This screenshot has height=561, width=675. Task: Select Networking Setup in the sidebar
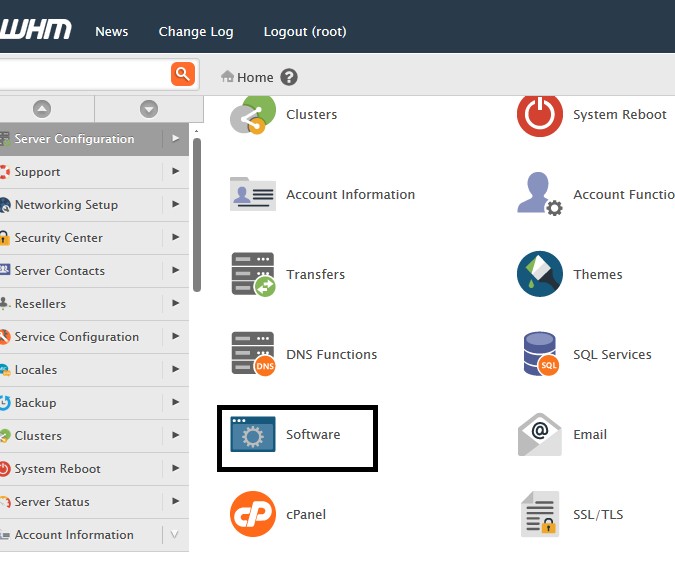coord(66,205)
